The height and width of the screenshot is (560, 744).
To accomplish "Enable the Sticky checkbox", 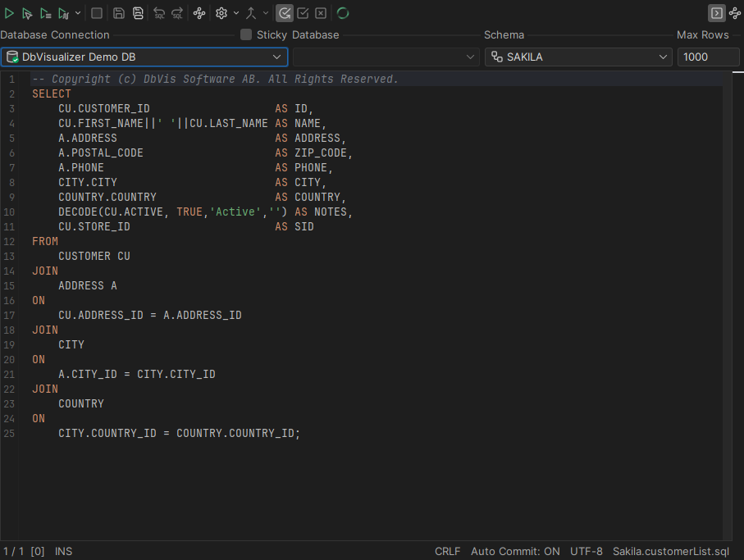I will pos(246,34).
